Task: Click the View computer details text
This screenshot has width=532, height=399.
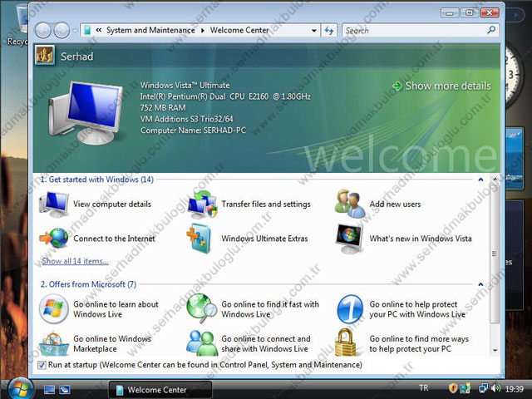Action: pos(112,204)
